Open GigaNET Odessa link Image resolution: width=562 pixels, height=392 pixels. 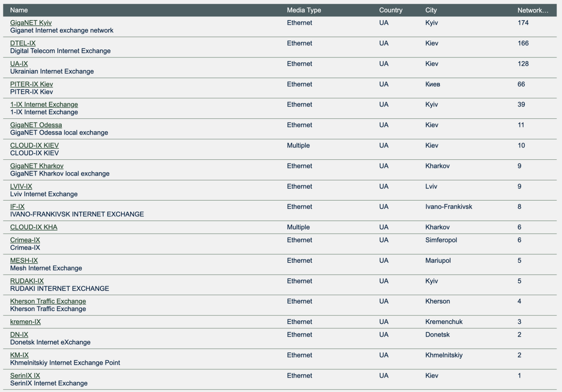pos(36,125)
